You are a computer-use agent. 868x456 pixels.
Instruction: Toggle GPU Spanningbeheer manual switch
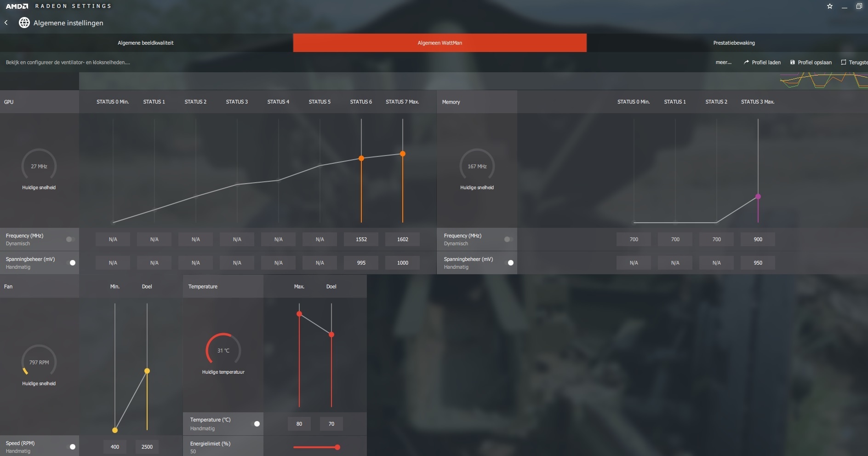tap(71, 263)
